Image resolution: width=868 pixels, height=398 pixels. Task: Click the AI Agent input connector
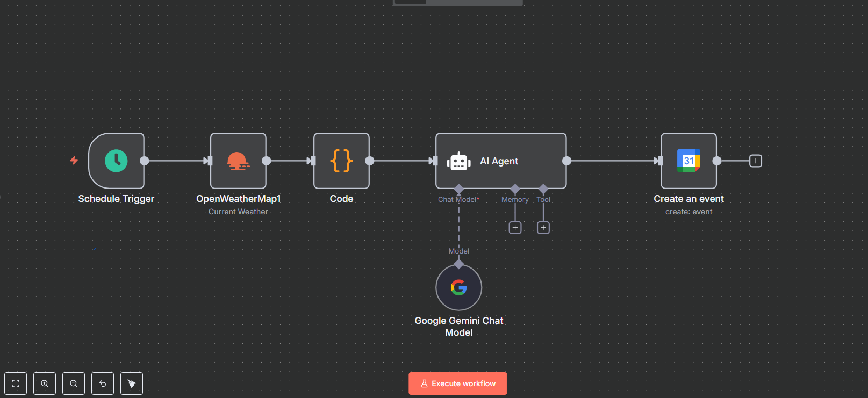(x=434, y=161)
